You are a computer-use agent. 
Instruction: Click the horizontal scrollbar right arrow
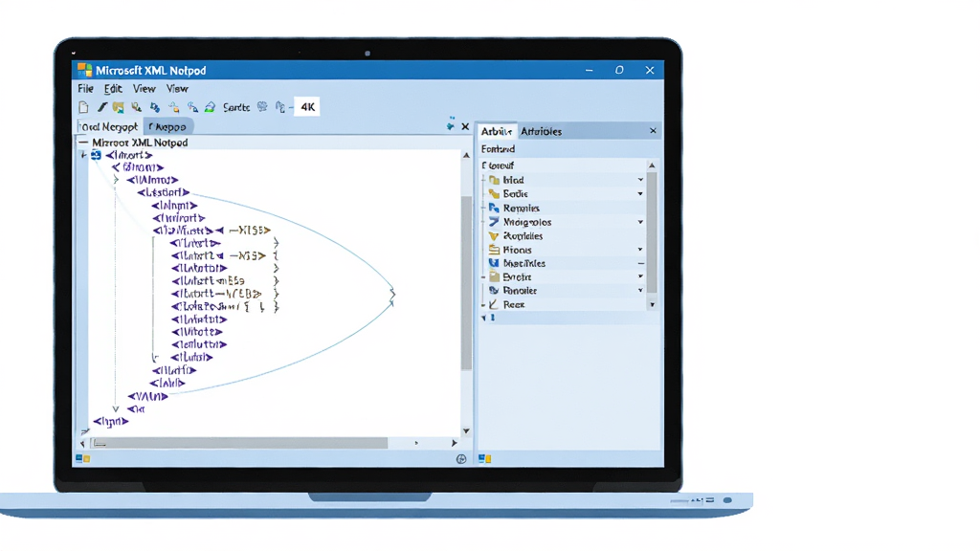click(455, 443)
